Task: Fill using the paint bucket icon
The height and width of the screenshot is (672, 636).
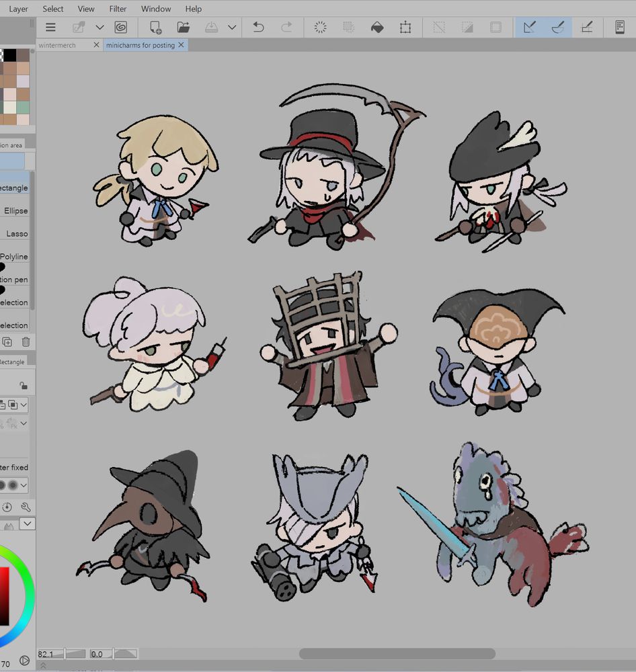Action: pos(377,28)
